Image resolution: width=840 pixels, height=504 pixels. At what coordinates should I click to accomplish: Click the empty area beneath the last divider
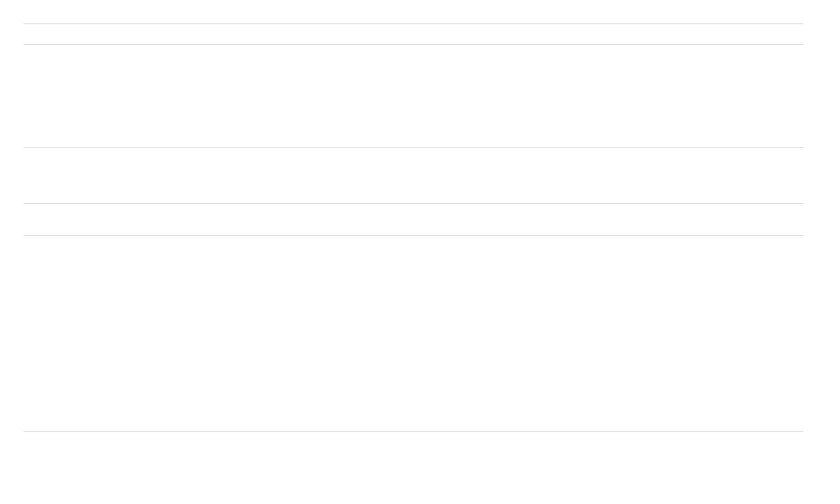tap(413, 468)
